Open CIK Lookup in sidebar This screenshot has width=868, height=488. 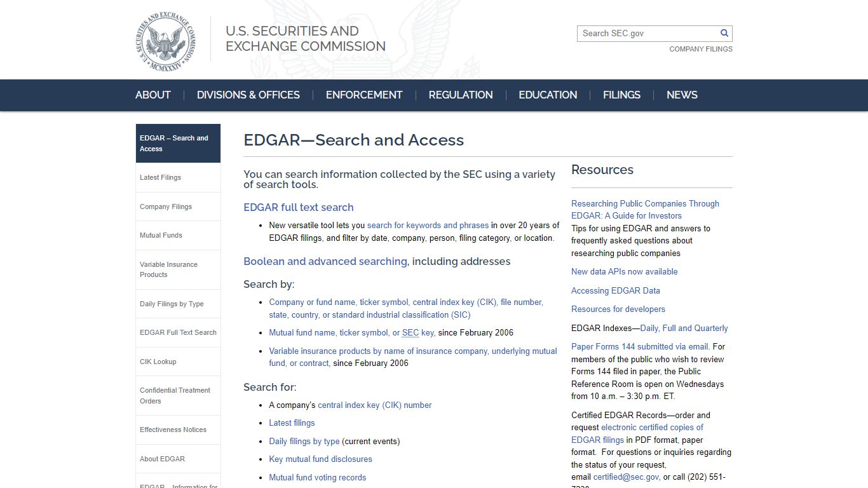[x=178, y=362]
